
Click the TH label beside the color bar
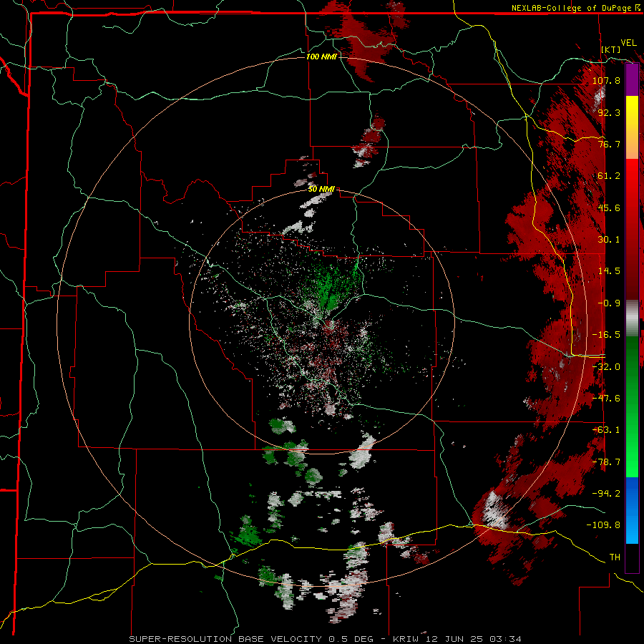coord(615,557)
